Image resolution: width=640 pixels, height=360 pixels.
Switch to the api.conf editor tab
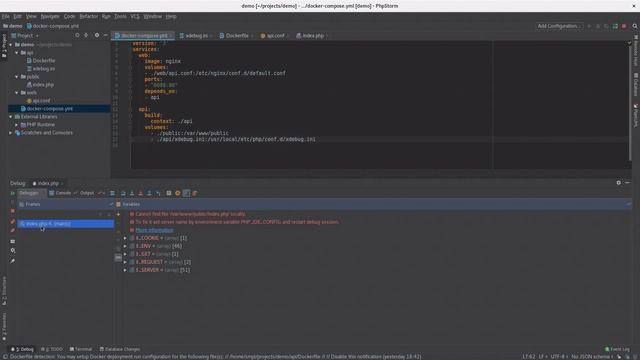click(x=275, y=36)
